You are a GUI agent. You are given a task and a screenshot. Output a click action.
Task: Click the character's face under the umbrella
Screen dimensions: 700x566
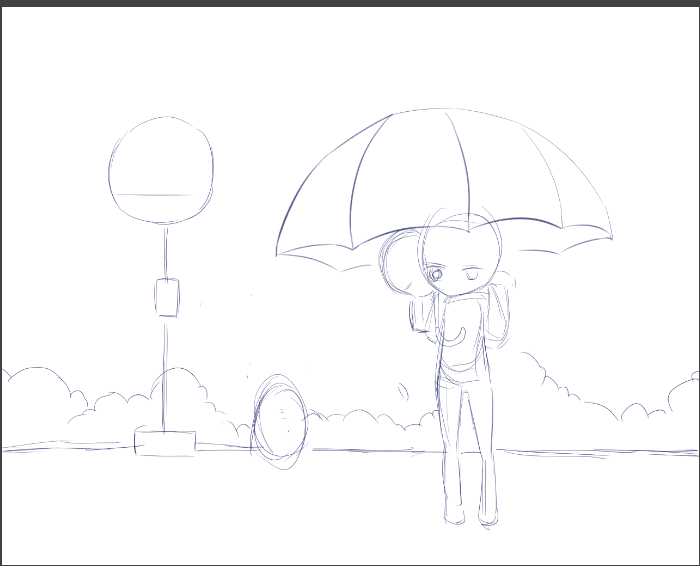point(460,255)
